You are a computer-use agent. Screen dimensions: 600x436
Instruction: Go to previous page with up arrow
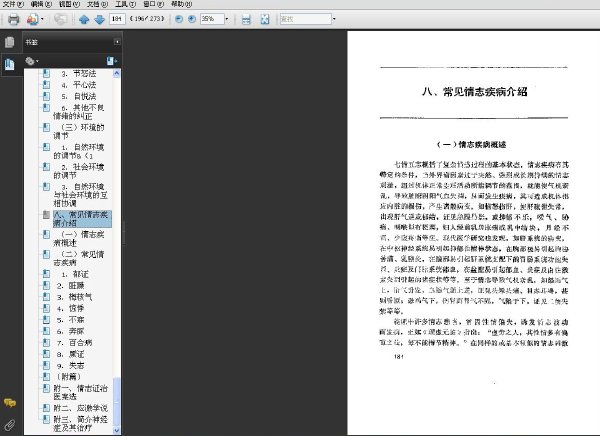pyautogui.click(x=84, y=19)
